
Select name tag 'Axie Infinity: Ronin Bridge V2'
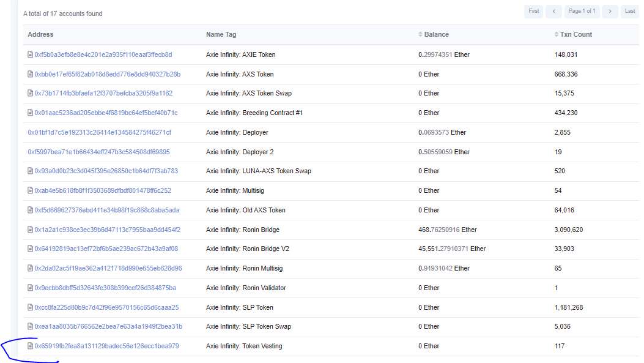tap(248, 249)
